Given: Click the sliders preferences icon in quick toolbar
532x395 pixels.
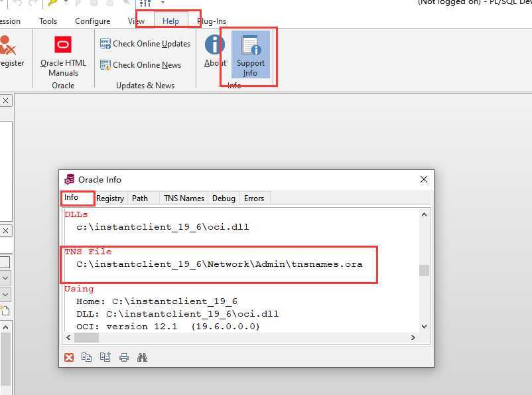Looking at the screenshot, I should (145, 3).
